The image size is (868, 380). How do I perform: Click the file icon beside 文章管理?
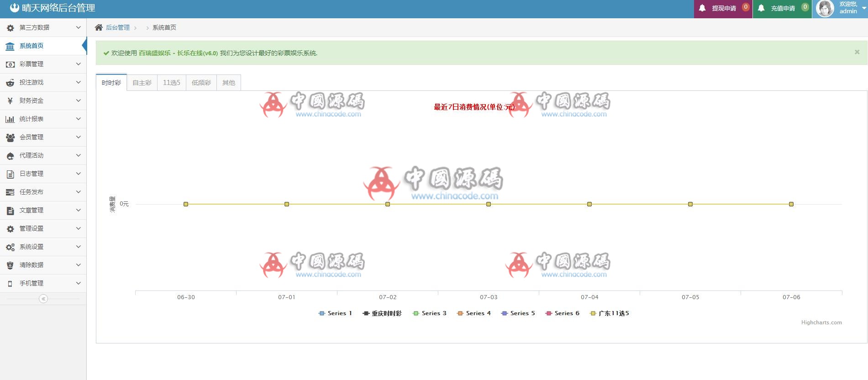[x=10, y=211]
